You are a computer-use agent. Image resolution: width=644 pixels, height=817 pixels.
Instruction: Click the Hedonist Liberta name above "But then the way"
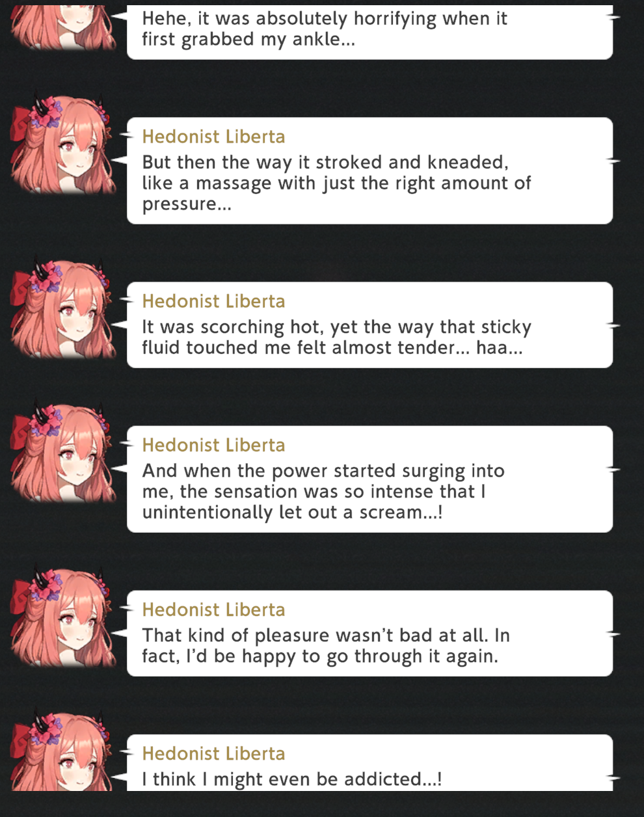pyautogui.click(x=213, y=137)
